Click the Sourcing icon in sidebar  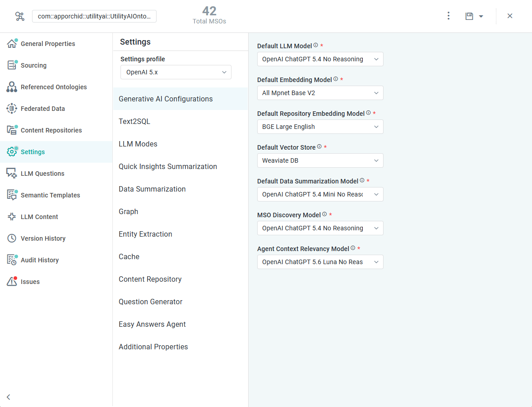[12, 65]
